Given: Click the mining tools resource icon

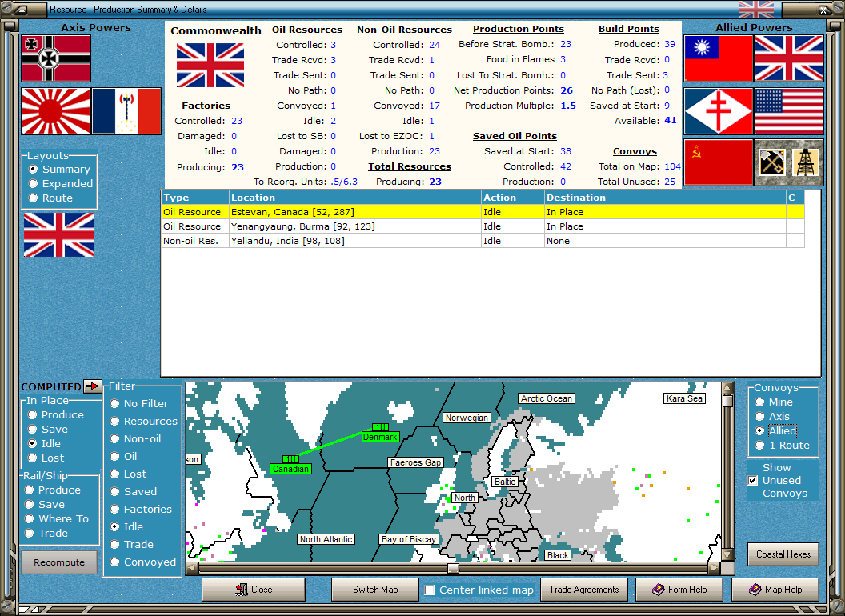Looking at the screenshot, I should point(771,162).
